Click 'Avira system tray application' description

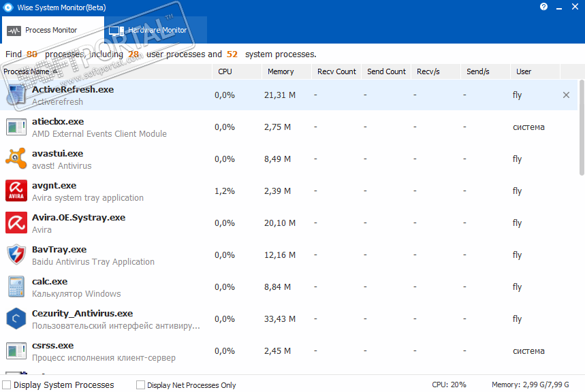[x=88, y=198]
